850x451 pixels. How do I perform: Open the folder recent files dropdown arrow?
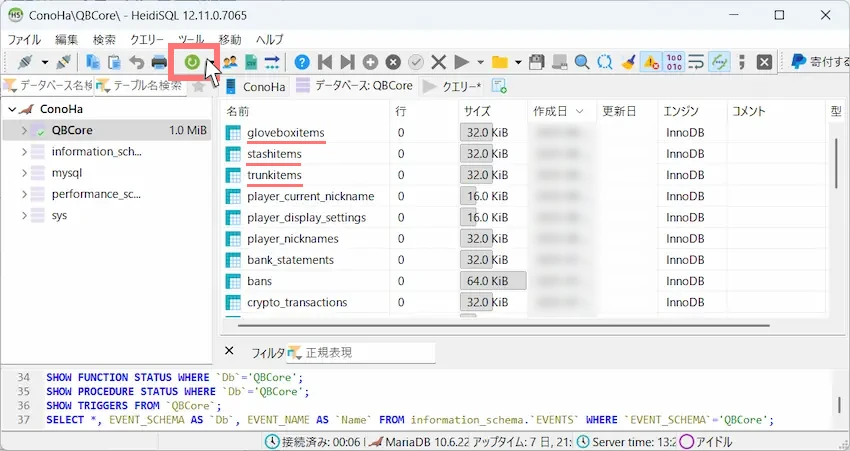tap(518, 62)
